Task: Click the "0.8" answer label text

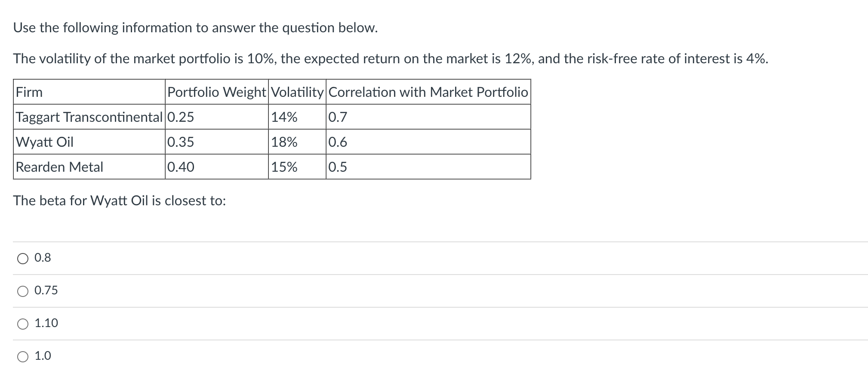Action: point(43,258)
